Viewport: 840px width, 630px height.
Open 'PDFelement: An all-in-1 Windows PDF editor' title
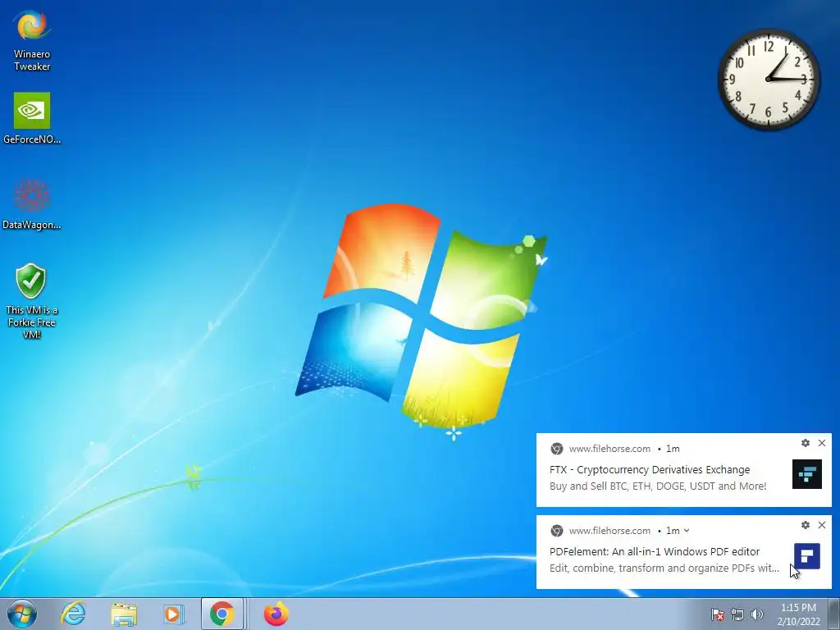655,552
